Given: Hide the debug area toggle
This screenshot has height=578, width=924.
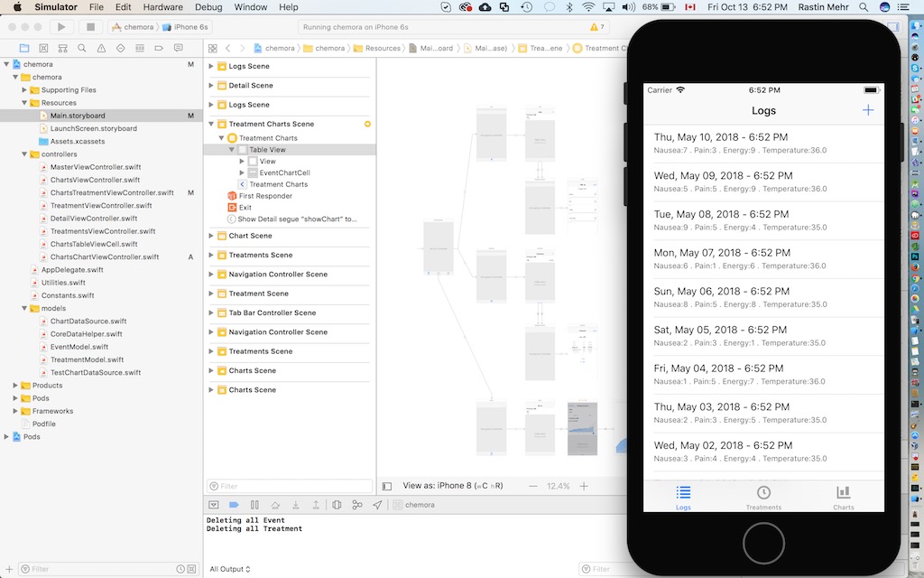Looking at the screenshot, I should (213, 505).
